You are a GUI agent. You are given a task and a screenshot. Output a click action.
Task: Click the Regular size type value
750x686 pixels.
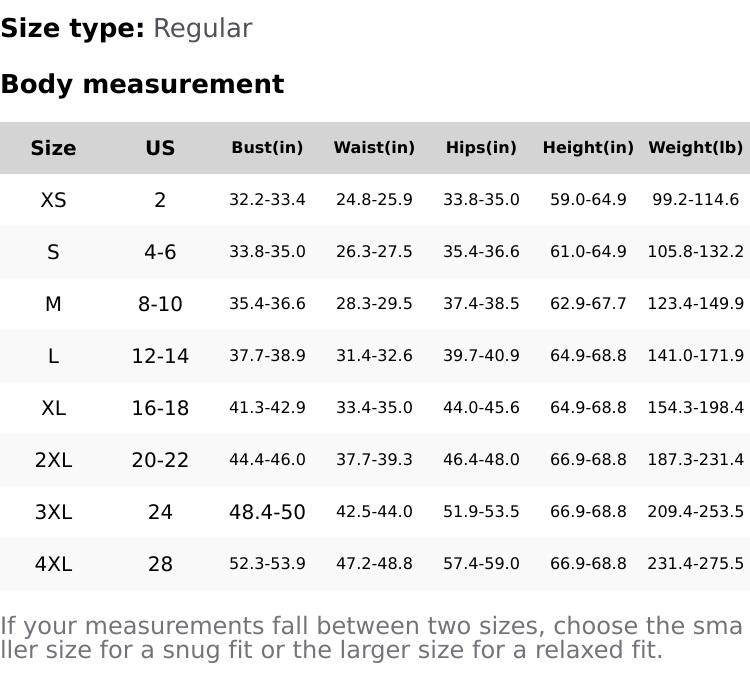pos(202,28)
